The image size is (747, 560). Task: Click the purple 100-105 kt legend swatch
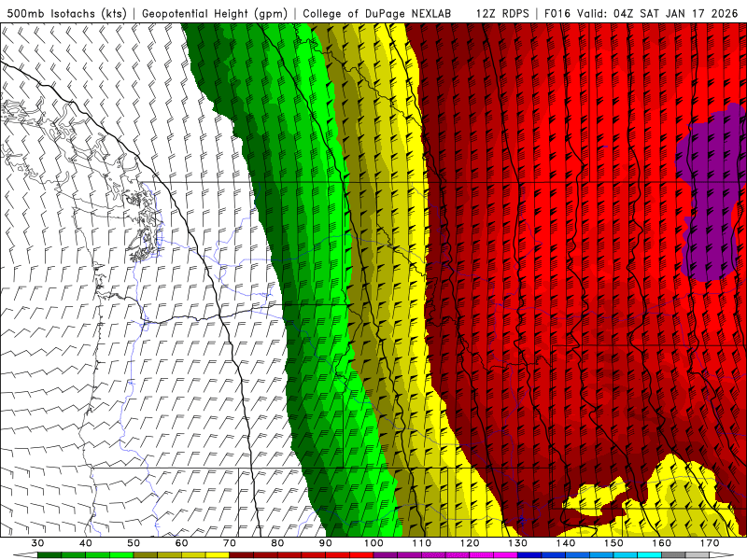pos(386,555)
